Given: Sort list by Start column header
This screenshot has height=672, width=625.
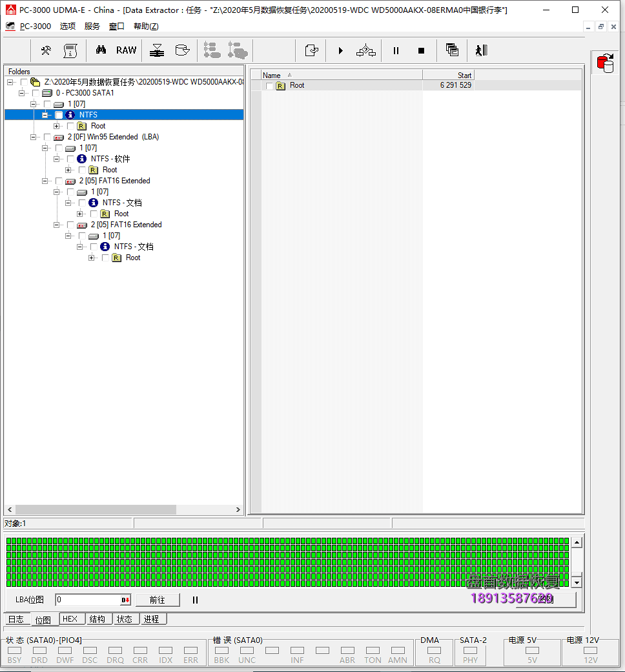Looking at the screenshot, I should coord(448,76).
